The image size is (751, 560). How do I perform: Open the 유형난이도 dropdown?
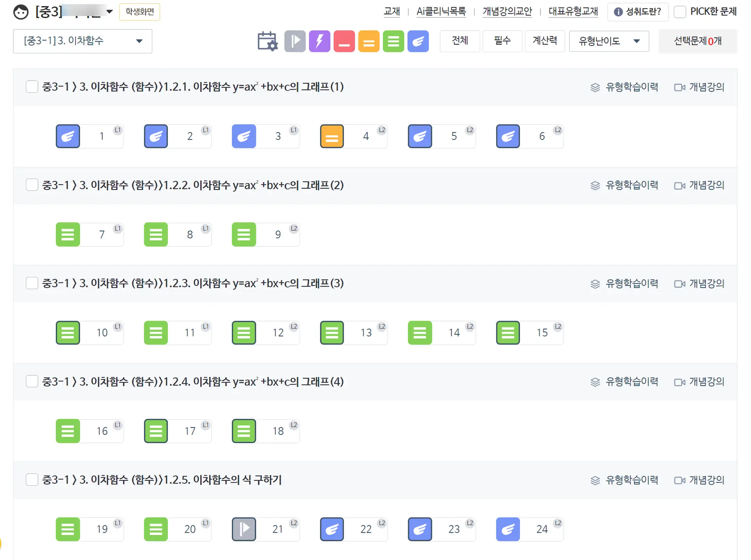(609, 41)
